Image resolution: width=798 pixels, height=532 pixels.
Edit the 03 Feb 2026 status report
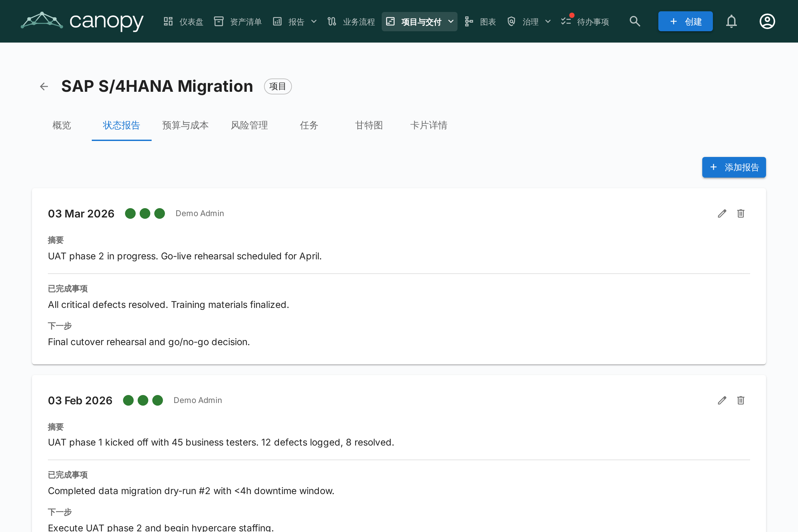point(722,400)
